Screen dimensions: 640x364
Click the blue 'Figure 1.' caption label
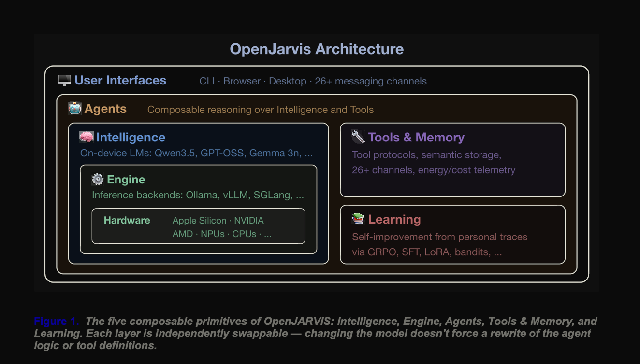[x=57, y=321]
